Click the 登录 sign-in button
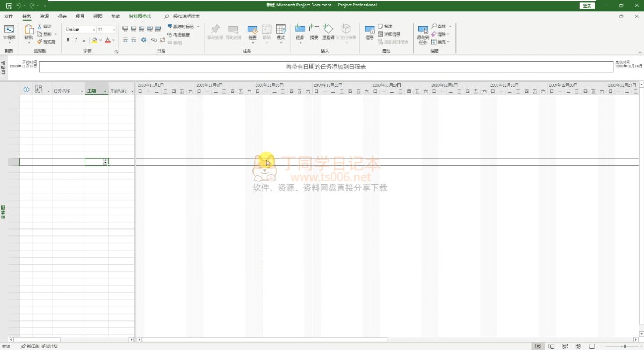This screenshot has width=644, height=350. point(587,5)
